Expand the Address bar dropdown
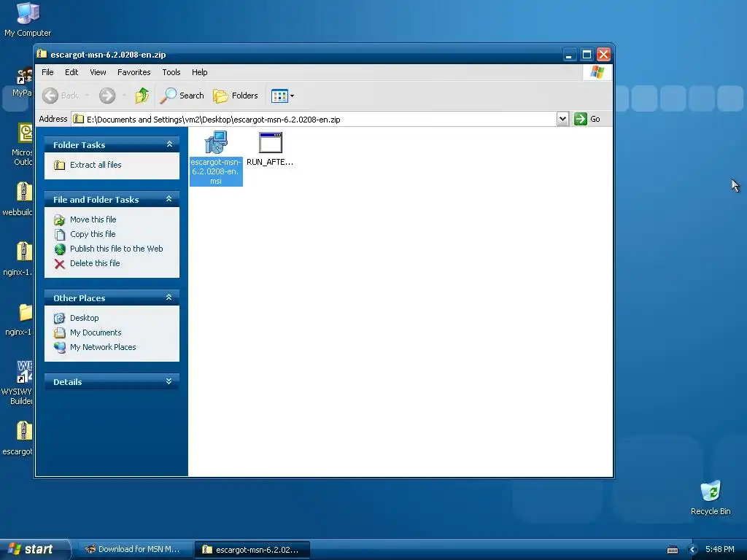The image size is (747, 560). click(562, 119)
